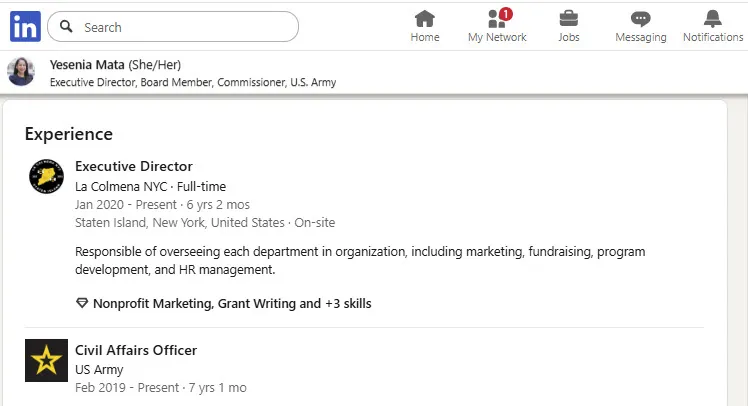Click the search magnifier icon

point(66,27)
